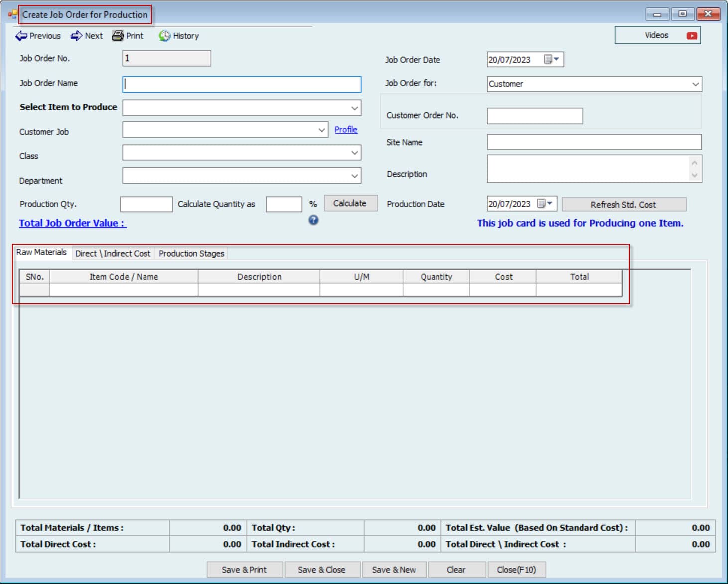Screen dimensions: 728x584
Task: Expand the Department dropdown
Action: 354,175
